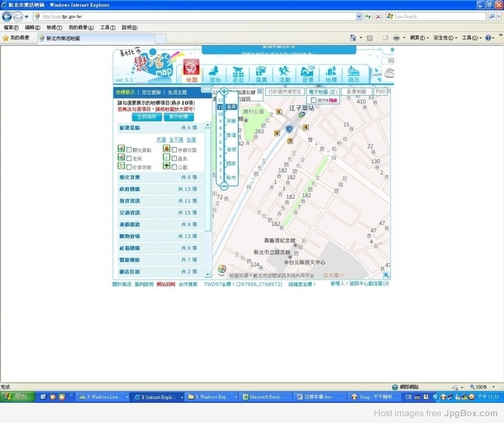This screenshot has width=504, height=423.
Task: Enable the 寺廟古蹟 checkbox
Action: click(175, 150)
